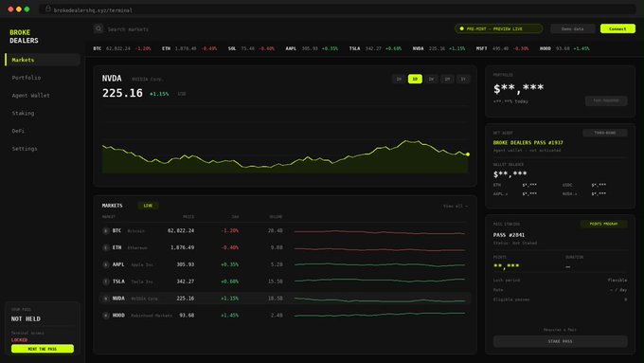Click the LIVE badge beside Markets heading

[x=148, y=205]
